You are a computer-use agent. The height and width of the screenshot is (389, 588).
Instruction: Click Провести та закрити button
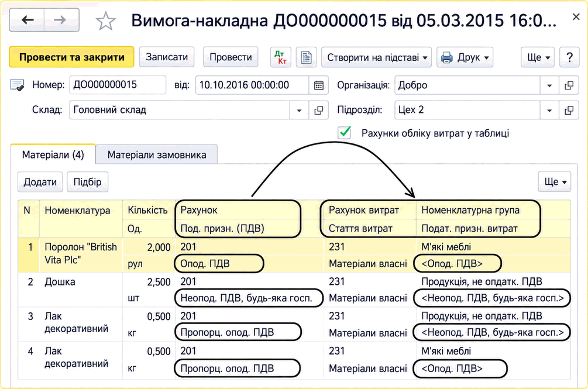71,57
